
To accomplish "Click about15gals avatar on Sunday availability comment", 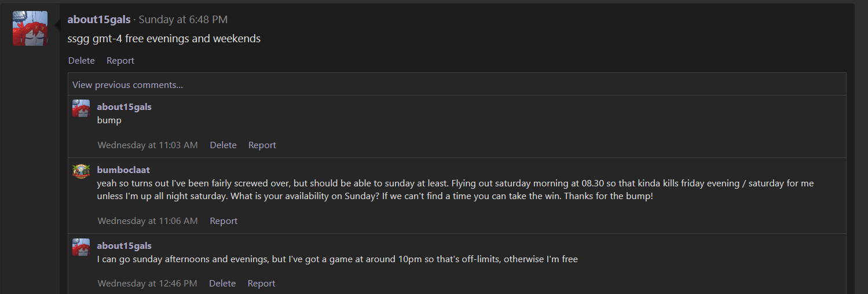I will click(81, 247).
